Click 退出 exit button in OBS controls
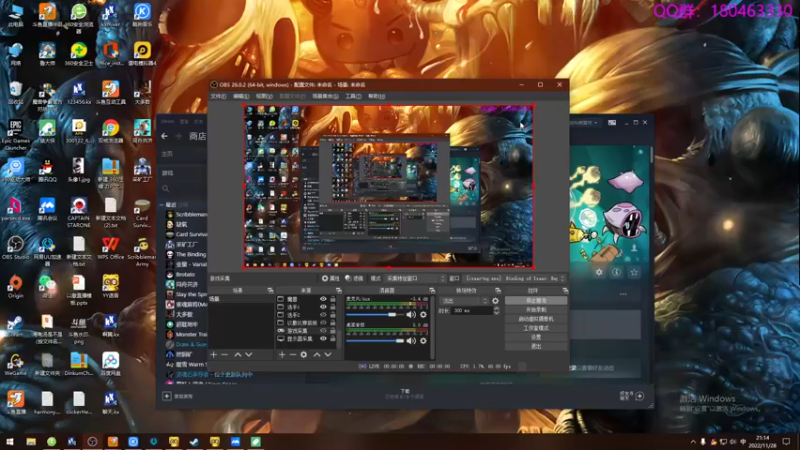Image resolution: width=800 pixels, height=450 pixels. point(536,346)
